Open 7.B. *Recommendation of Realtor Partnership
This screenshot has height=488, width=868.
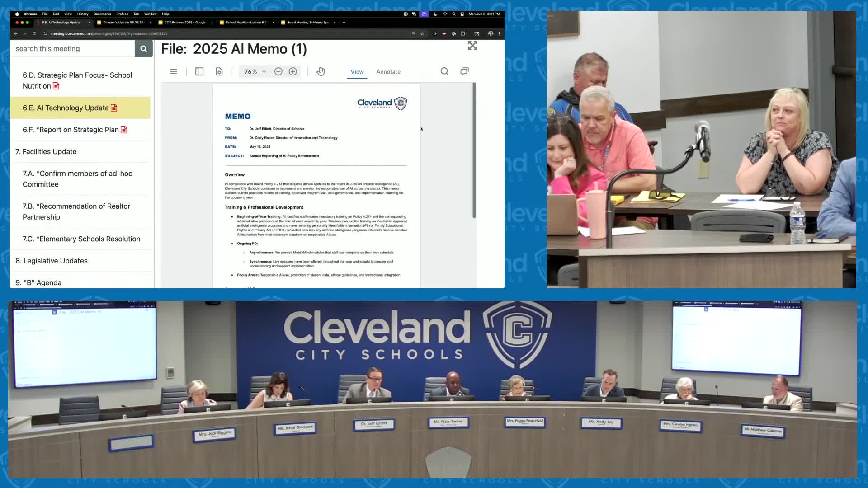(x=80, y=211)
